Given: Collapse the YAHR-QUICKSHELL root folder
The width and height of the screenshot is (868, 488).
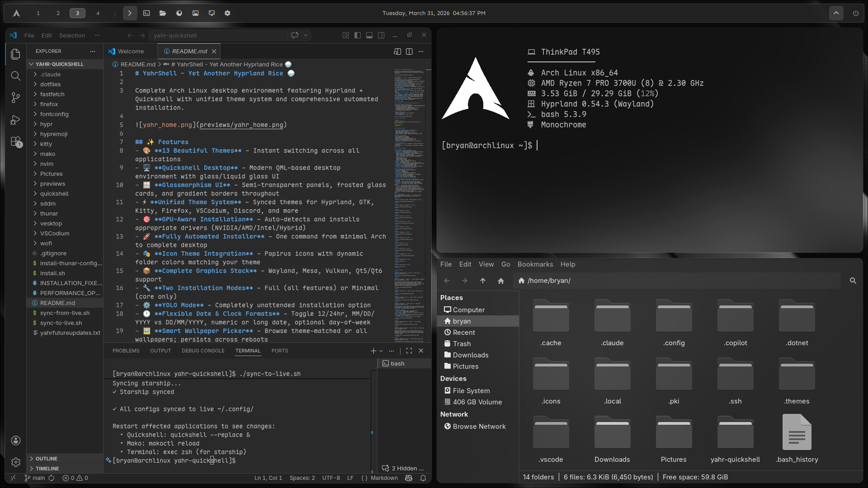Looking at the screenshot, I should 66,64.
